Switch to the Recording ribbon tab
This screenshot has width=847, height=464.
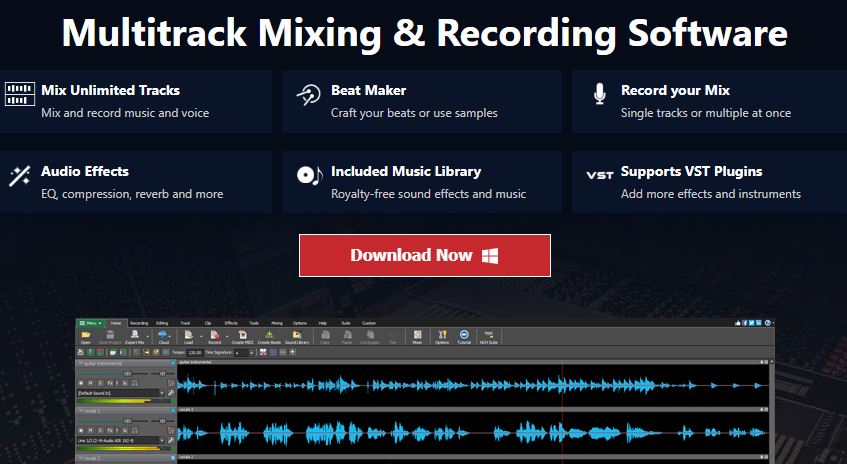pos(139,323)
